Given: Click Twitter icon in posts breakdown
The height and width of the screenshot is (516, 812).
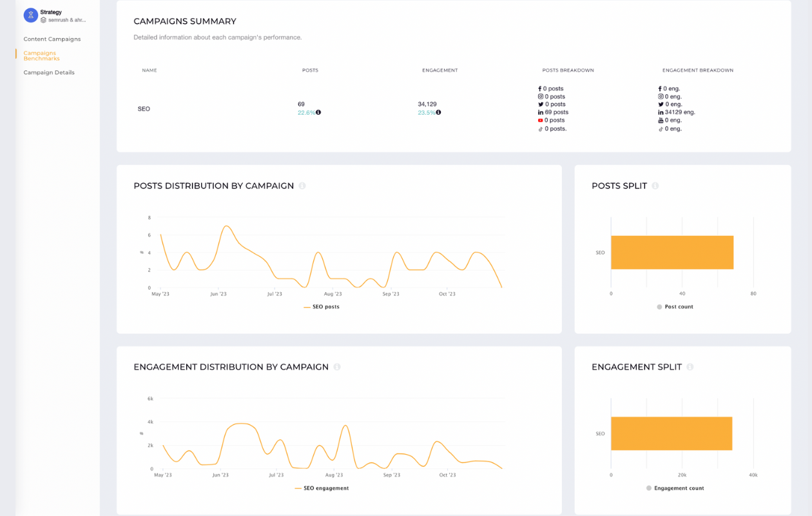Looking at the screenshot, I should [x=541, y=104].
